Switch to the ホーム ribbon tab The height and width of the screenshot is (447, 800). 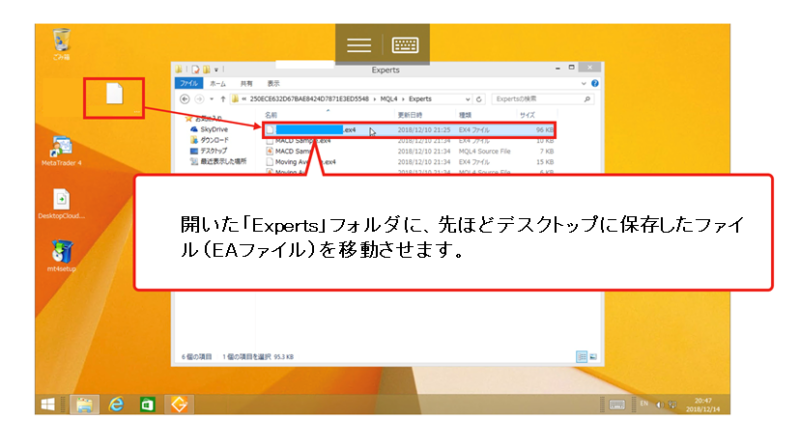click(218, 83)
